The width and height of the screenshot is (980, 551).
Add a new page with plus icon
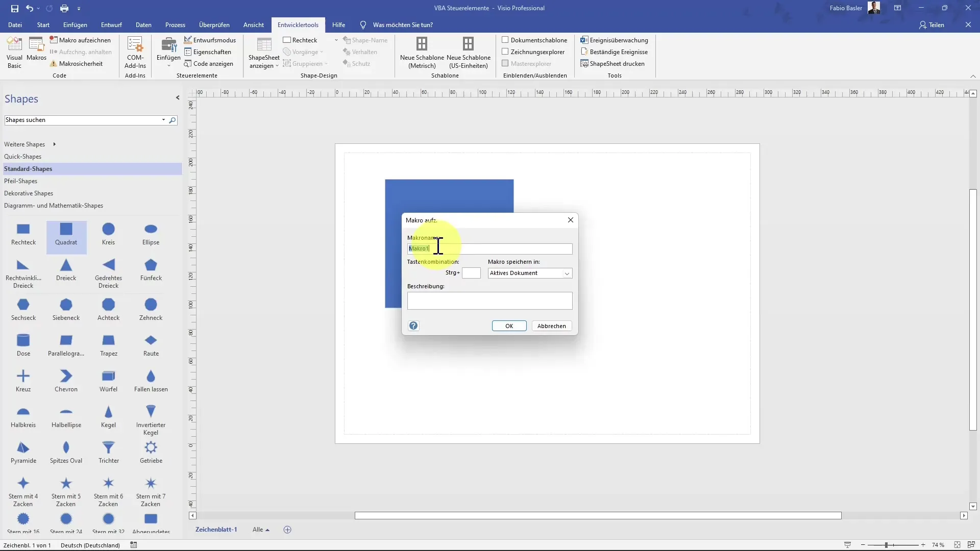(287, 530)
